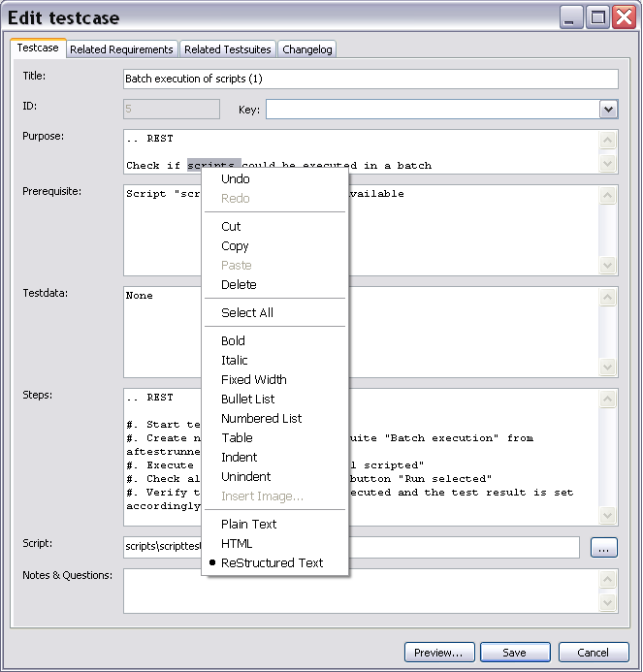Minimize the Edit testcase window

click(x=570, y=17)
